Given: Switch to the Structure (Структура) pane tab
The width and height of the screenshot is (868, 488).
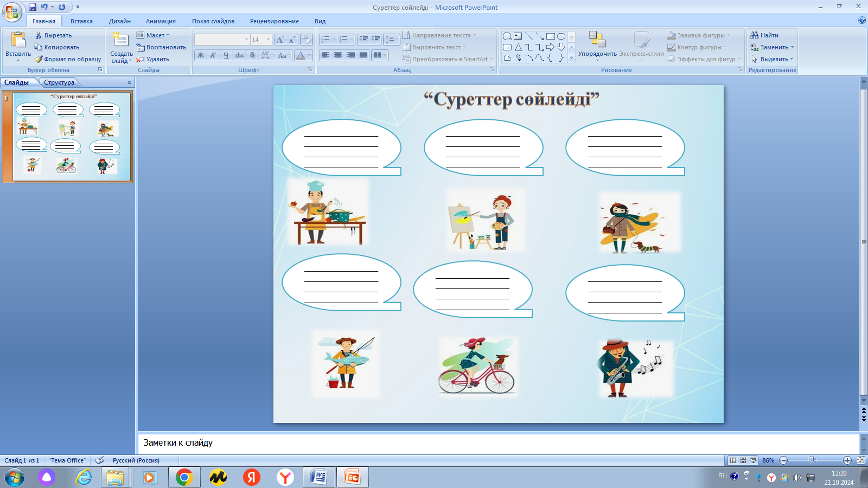Looking at the screenshot, I should coord(59,82).
